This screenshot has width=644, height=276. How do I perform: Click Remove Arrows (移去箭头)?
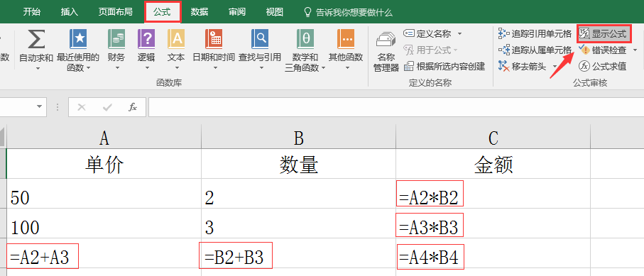pyautogui.click(x=522, y=66)
